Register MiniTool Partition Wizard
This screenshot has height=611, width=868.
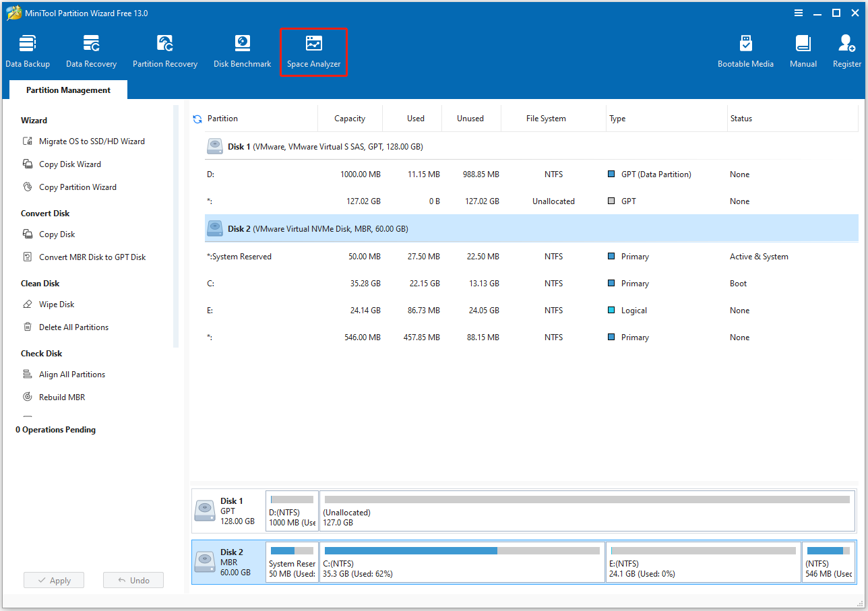tap(846, 51)
